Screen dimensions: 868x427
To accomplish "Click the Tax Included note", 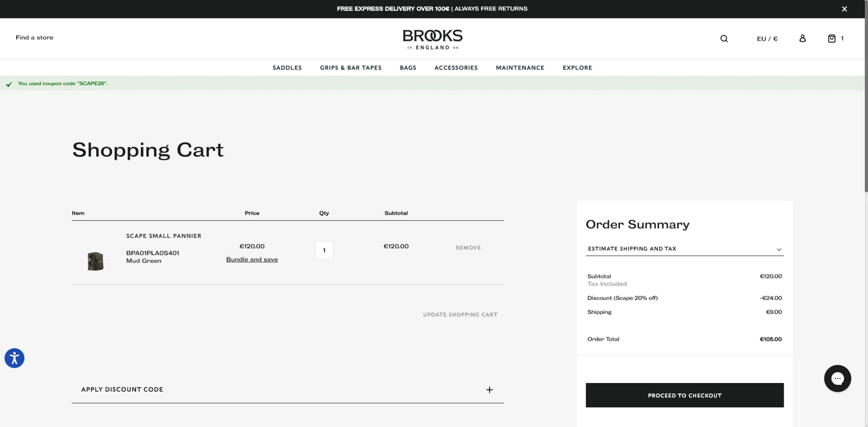I will tap(607, 284).
